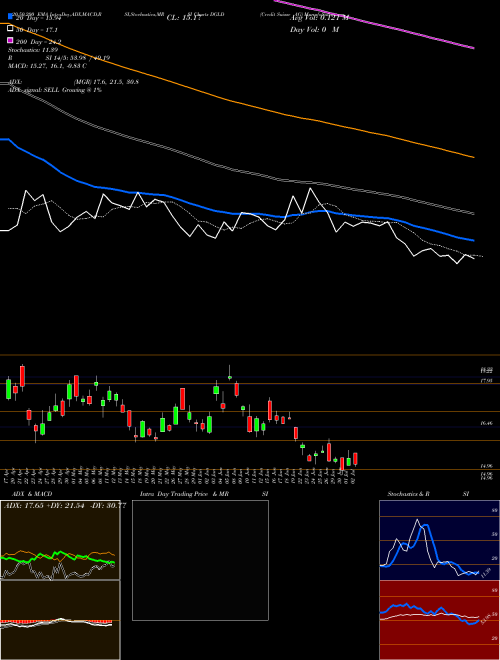
Task: Click the magenta 200 Day legend square
Action: tap(10, 41)
